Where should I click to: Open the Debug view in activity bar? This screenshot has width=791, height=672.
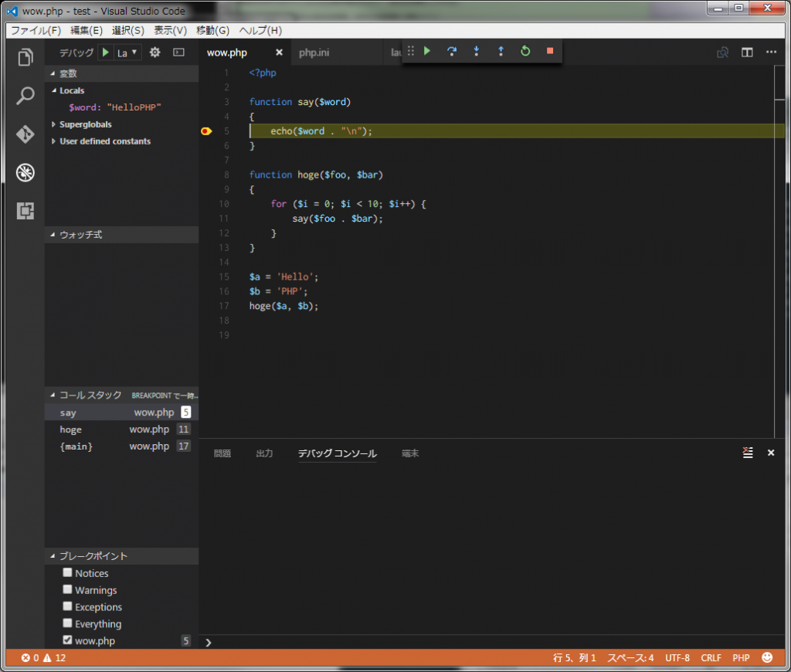pyautogui.click(x=25, y=172)
